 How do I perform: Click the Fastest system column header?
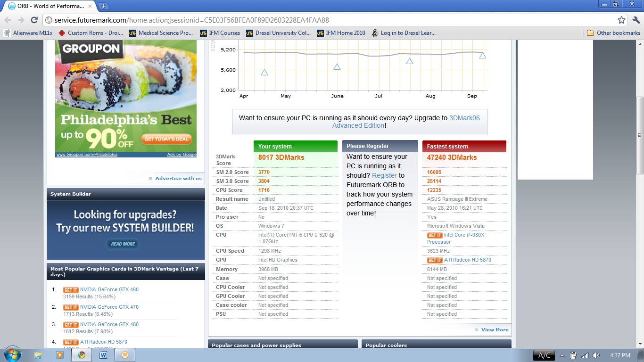[464, 146]
